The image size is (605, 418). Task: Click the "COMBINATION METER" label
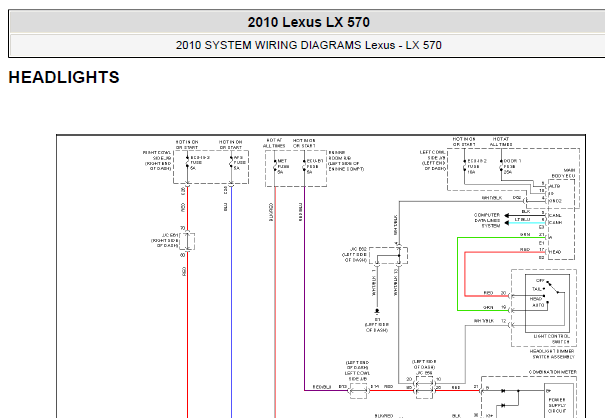[x=553, y=372]
